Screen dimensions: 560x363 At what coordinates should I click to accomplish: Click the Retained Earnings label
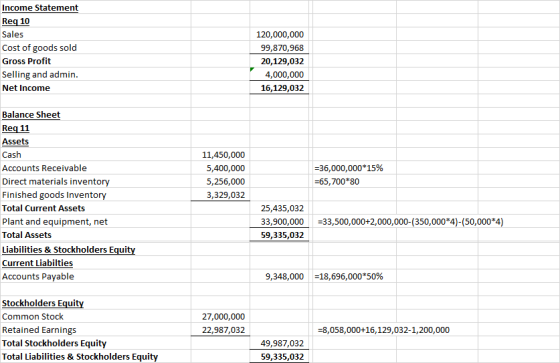39,330
